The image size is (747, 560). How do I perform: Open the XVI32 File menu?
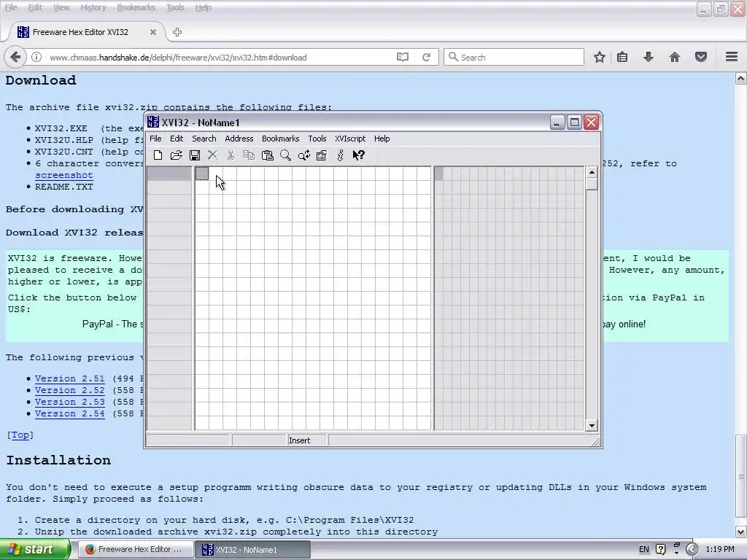coord(155,139)
